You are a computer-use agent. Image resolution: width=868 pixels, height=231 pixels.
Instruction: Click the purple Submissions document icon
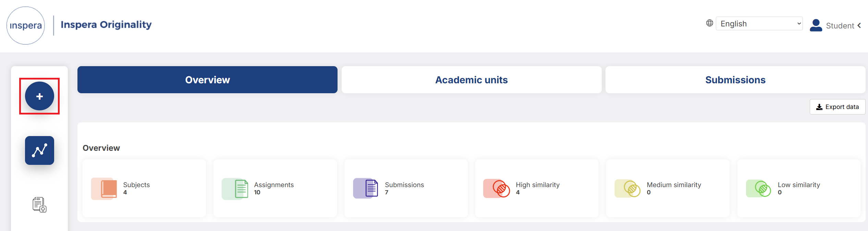coord(366,188)
